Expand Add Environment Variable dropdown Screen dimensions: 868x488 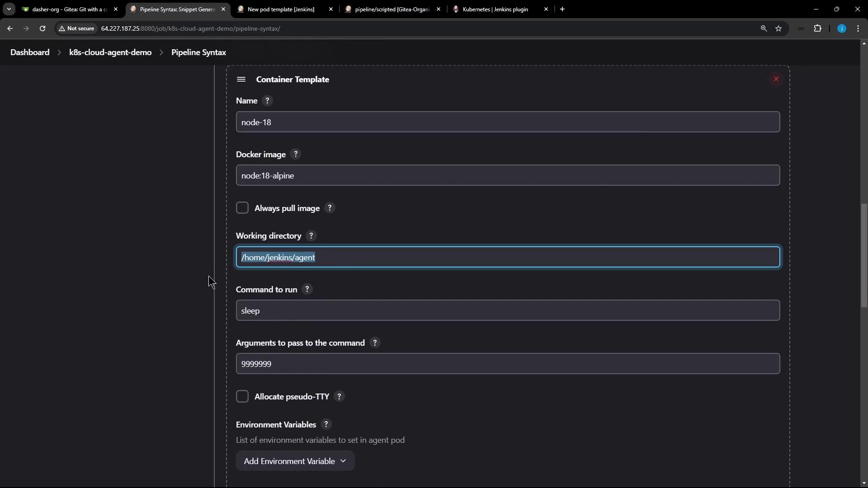tap(295, 461)
